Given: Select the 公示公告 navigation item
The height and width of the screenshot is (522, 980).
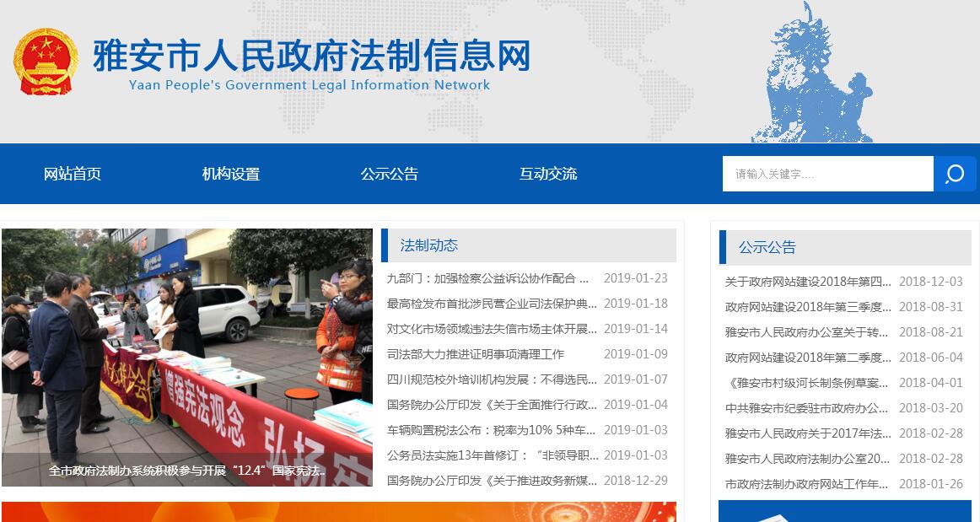Looking at the screenshot, I should tap(390, 174).
